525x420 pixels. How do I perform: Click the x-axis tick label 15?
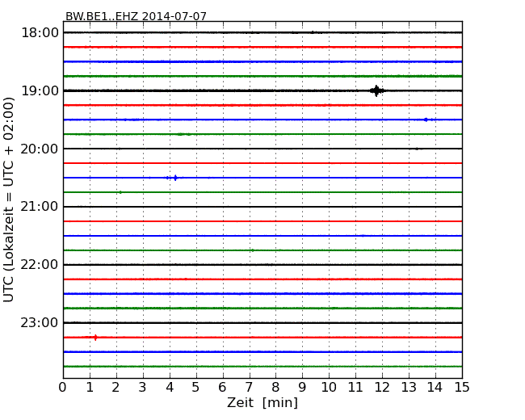[462, 388]
